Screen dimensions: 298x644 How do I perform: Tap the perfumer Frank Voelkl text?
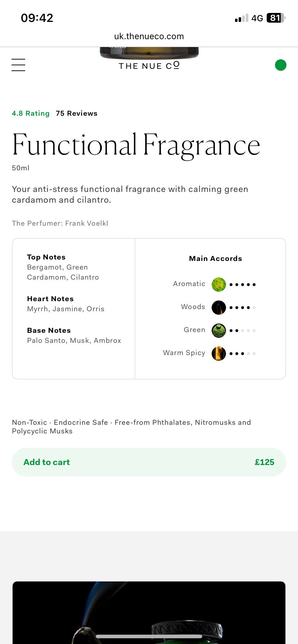click(60, 224)
